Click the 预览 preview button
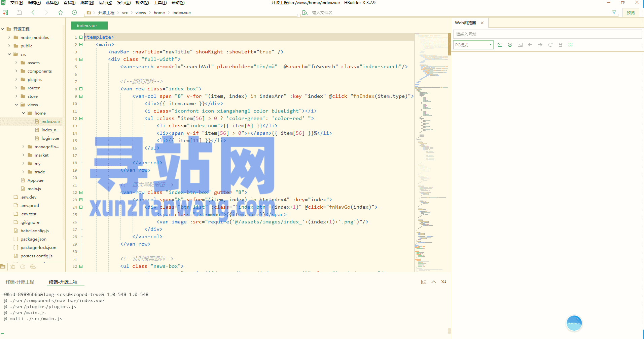Screen dimensions: 644x339 tap(631, 12)
